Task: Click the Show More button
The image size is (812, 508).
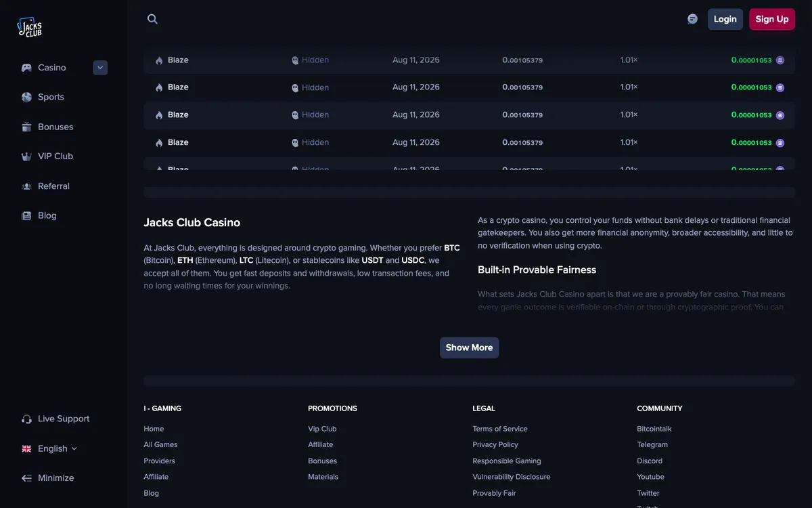Action: (x=469, y=347)
